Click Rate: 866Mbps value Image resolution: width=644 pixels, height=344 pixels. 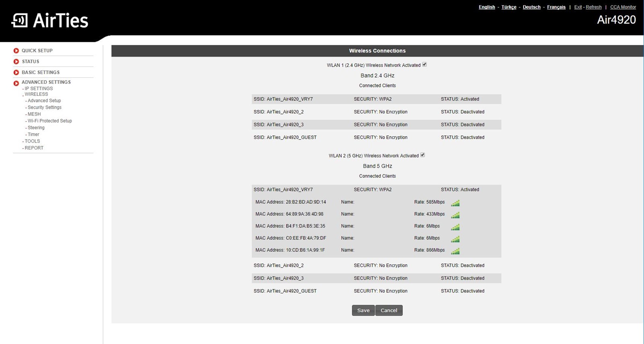[429, 251]
